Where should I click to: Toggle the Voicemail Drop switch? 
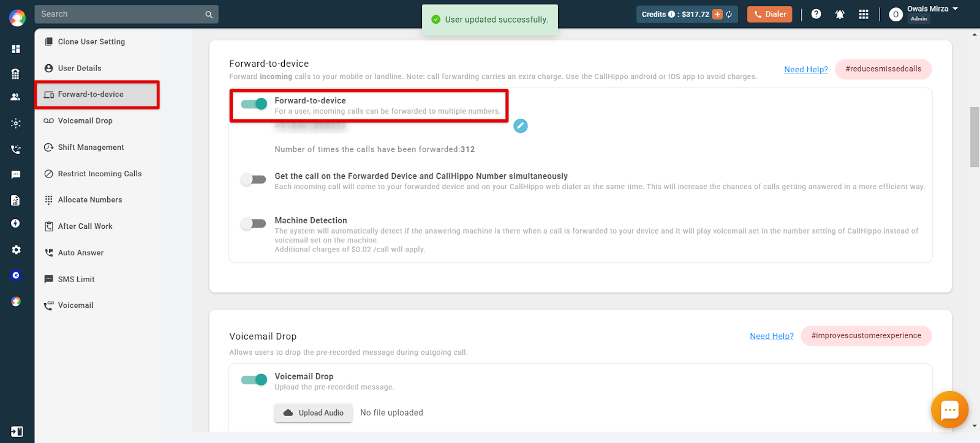point(254,379)
